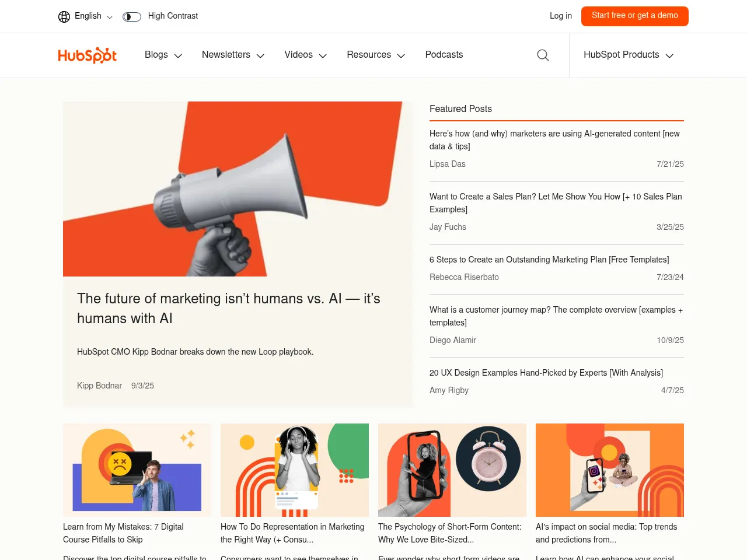
Task: Click the globe language icon
Action: 64,16
